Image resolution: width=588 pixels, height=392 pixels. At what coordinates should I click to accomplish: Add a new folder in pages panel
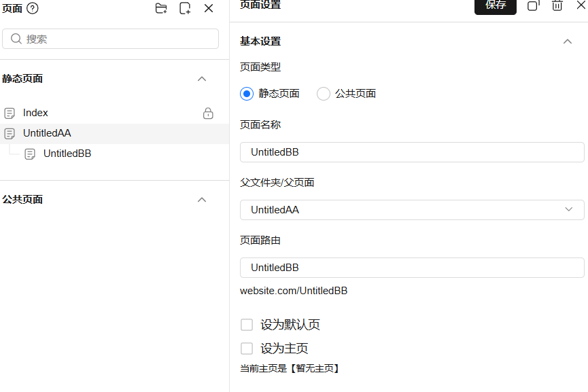click(161, 8)
